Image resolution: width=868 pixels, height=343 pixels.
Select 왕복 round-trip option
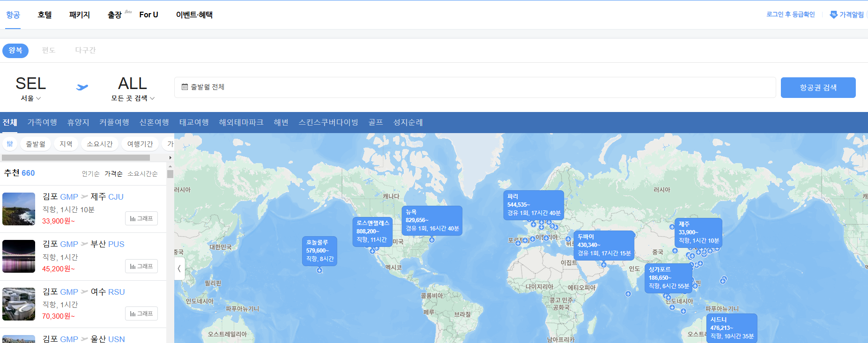click(x=15, y=50)
